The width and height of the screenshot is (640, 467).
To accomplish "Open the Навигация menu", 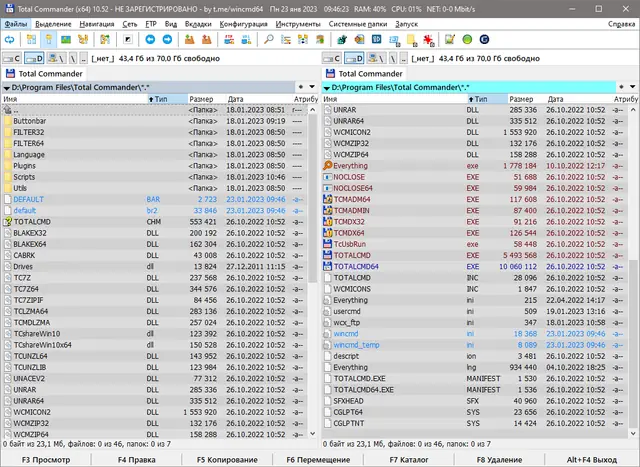I will point(97,24).
